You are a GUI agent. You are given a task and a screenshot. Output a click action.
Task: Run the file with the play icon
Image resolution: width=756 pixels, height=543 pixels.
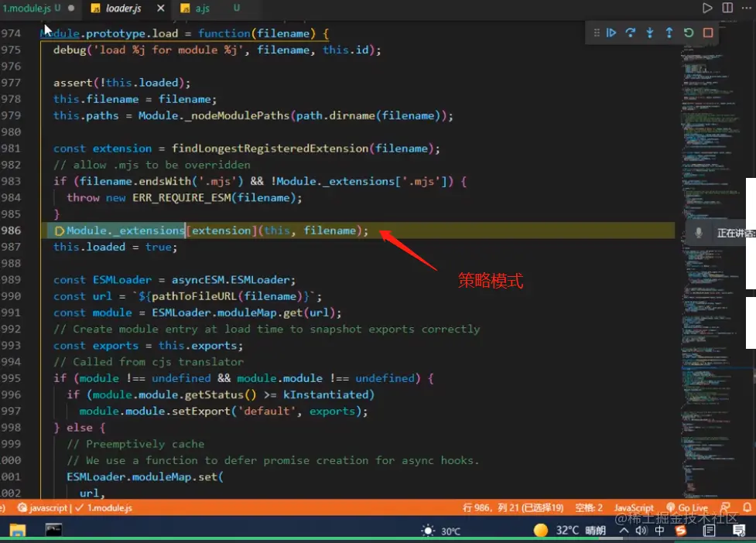point(706,8)
